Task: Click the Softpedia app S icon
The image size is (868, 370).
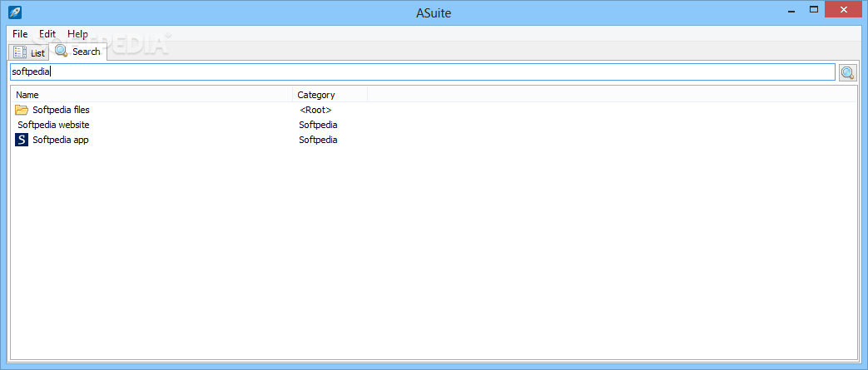Action: point(22,140)
